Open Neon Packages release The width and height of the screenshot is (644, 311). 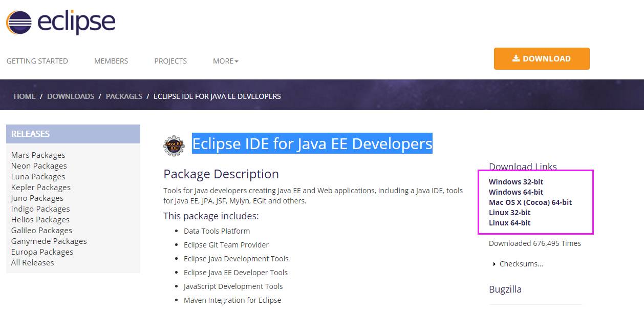click(x=39, y=166)
